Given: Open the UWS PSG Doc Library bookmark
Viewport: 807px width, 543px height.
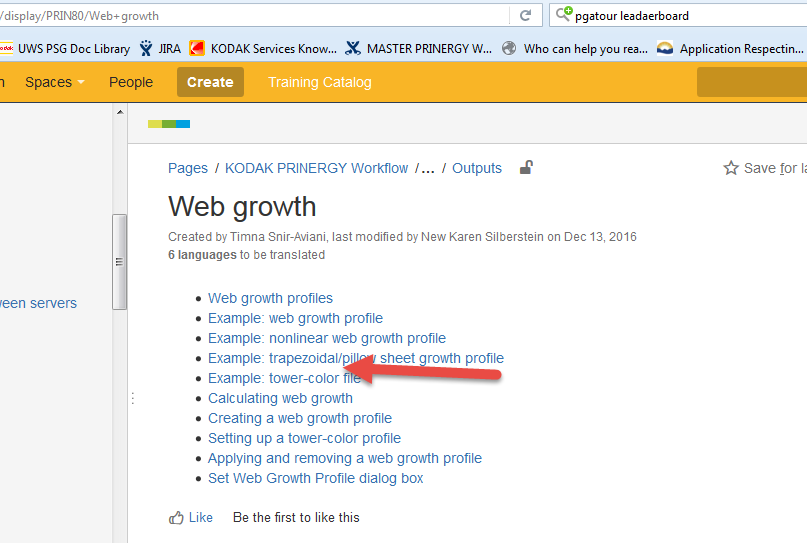Looking at the screenshot, I should tap(65, 49).
